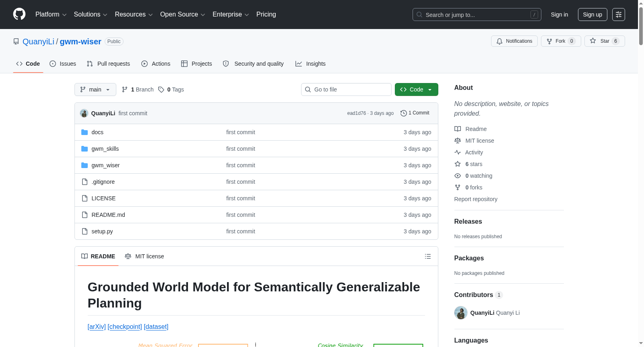Click the Sign up button
This screenshot has width=644, height=347.
click(592, 15)
